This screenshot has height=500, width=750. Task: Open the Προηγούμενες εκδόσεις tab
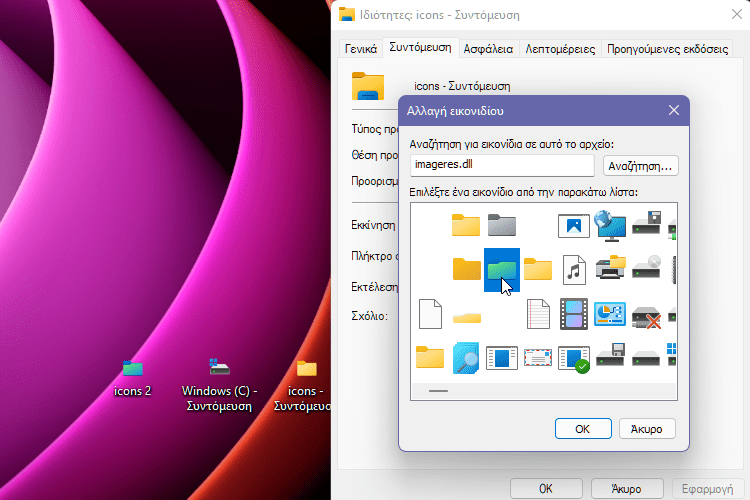tap(667, 49)
